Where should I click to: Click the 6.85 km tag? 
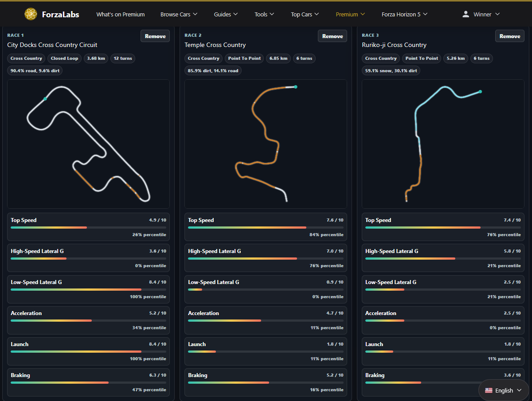tap(278, 58)
